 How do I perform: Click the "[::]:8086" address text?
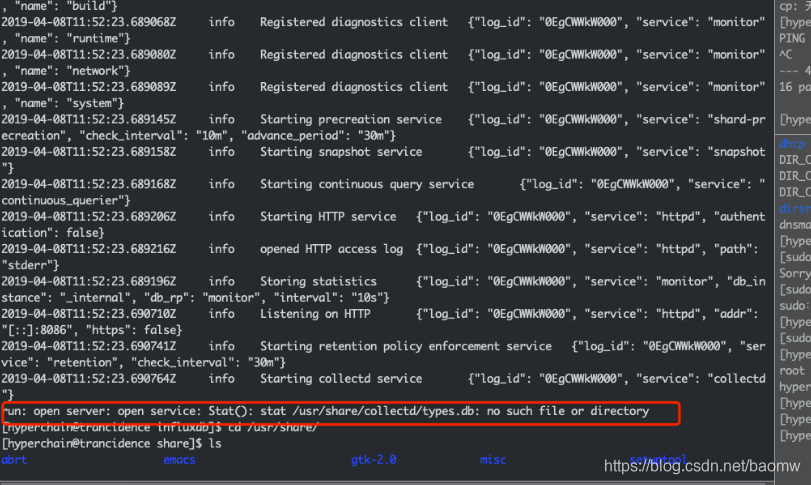pos(37,330)
